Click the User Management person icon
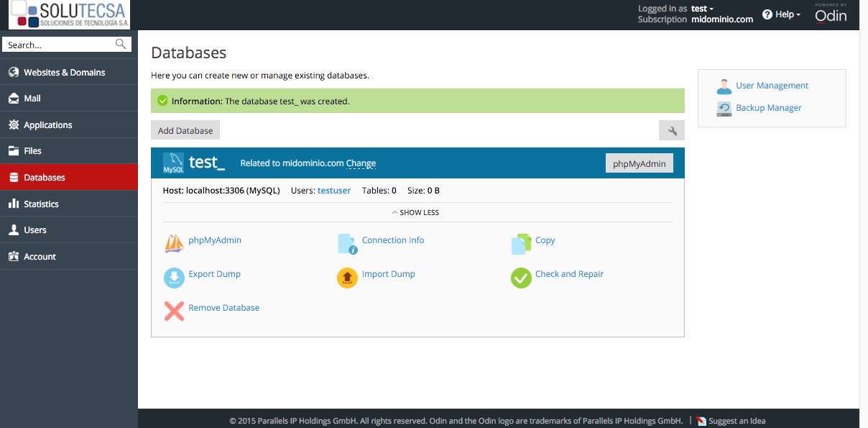 pos(724,86)
